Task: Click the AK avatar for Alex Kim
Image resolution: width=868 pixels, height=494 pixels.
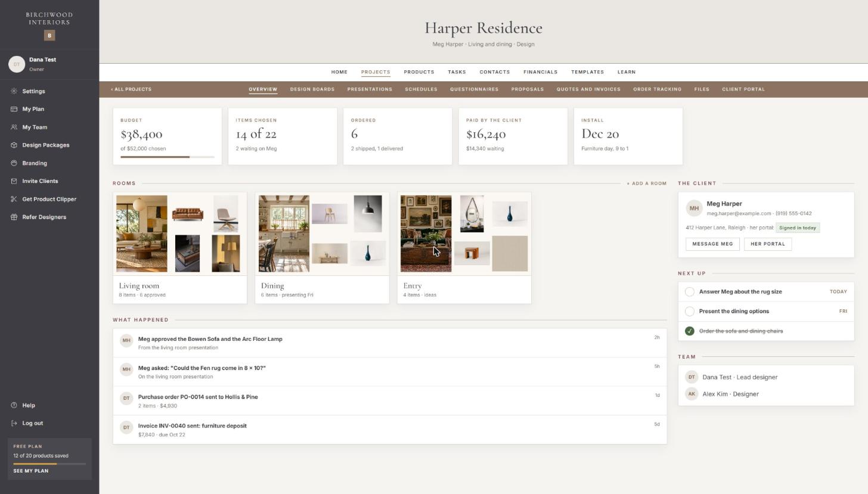Action: 692,394
